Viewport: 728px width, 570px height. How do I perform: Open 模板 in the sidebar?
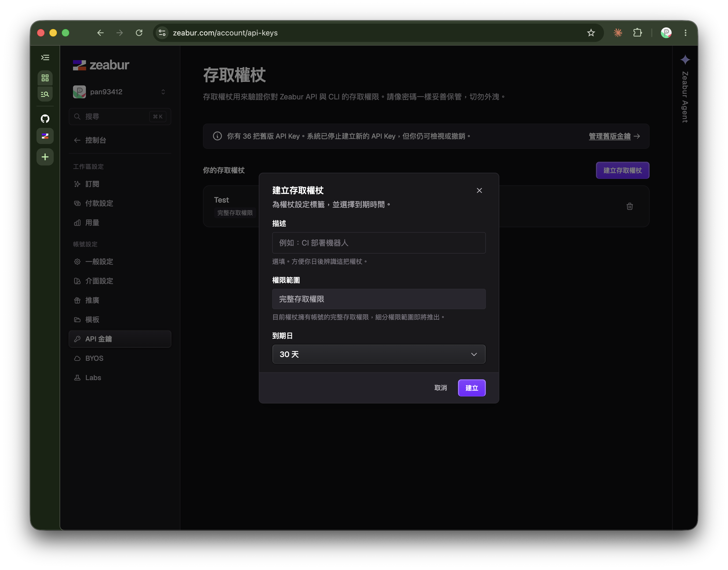coord(120,320)
